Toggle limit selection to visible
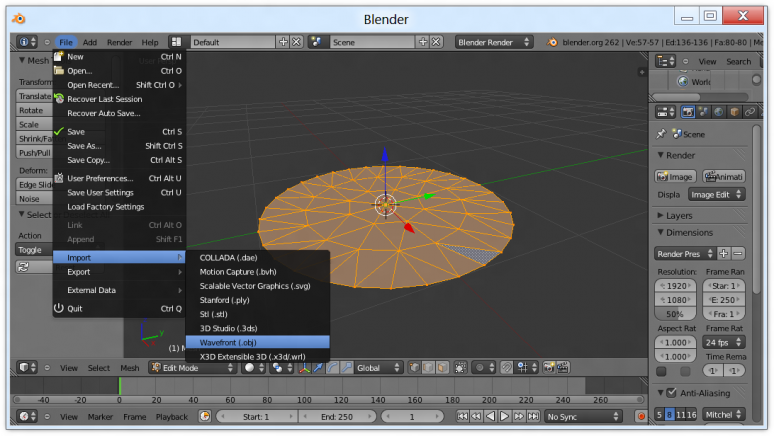The image size is (774, 436). coord(460,367)
